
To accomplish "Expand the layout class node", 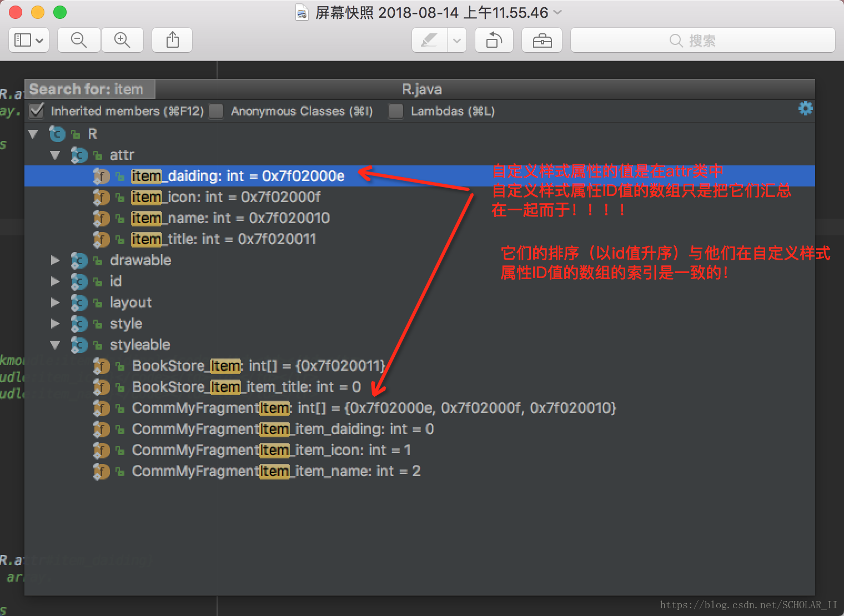I will tap(55, 302).
